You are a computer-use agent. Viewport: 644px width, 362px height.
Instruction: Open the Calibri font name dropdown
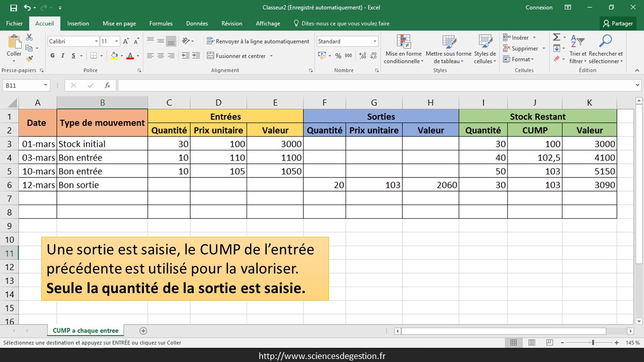[96, 41]
